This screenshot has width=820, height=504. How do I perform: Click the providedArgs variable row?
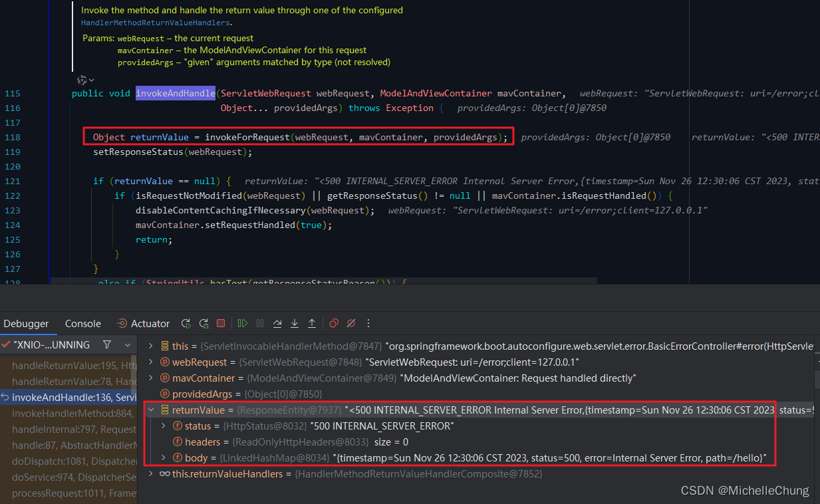coord(476,394)
